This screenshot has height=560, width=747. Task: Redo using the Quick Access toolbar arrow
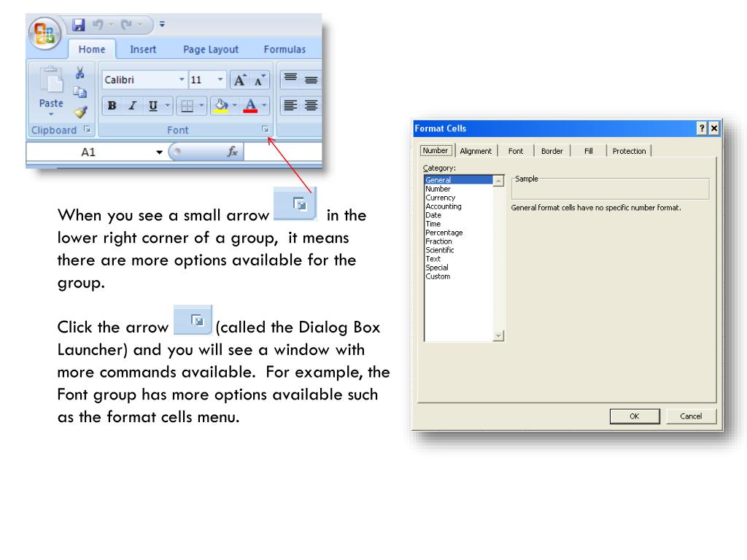[x=125, y=24]
